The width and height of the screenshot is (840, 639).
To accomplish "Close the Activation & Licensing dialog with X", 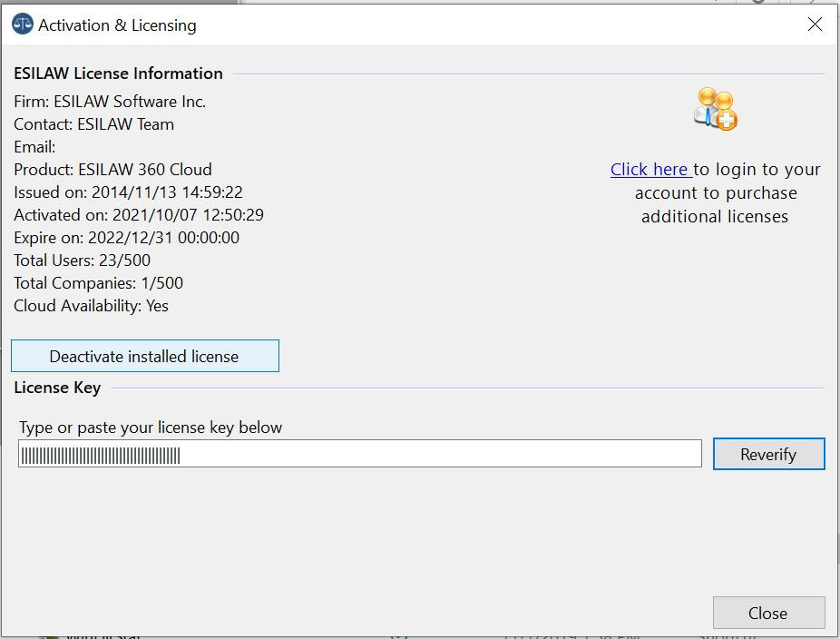I will [x=815, y=25].
